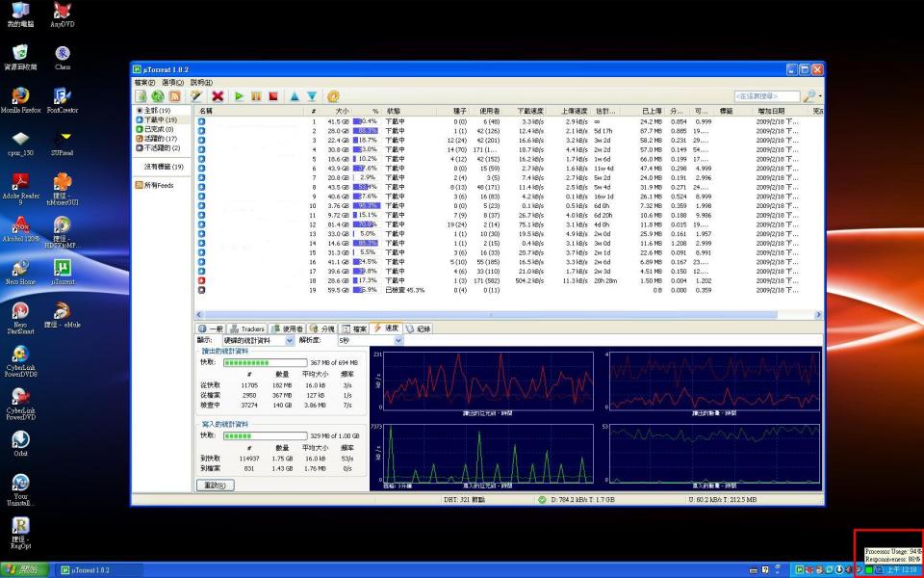Image resolution: width=924 pixels, height=578 pixels.
Task: Open the RSS downloader toolbar icon
Action: [174, 96]
